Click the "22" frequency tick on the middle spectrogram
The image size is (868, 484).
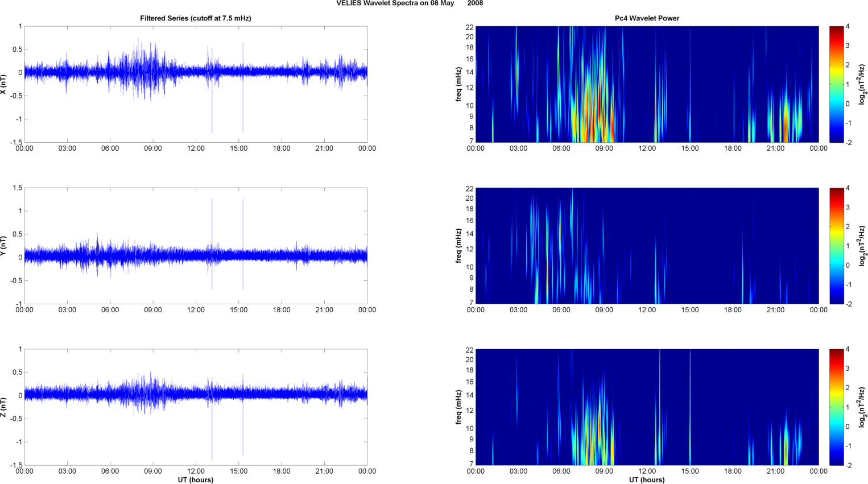click(x=470, y=189)
